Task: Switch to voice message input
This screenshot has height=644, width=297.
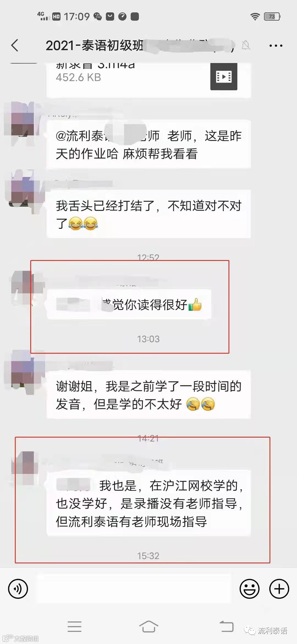Action: click(x=18, y=589)
